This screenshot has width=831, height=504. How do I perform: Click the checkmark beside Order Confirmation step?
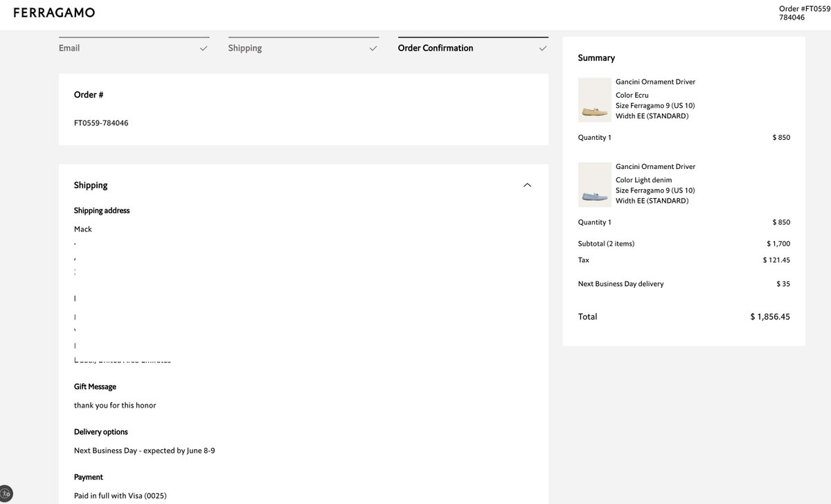543,48
